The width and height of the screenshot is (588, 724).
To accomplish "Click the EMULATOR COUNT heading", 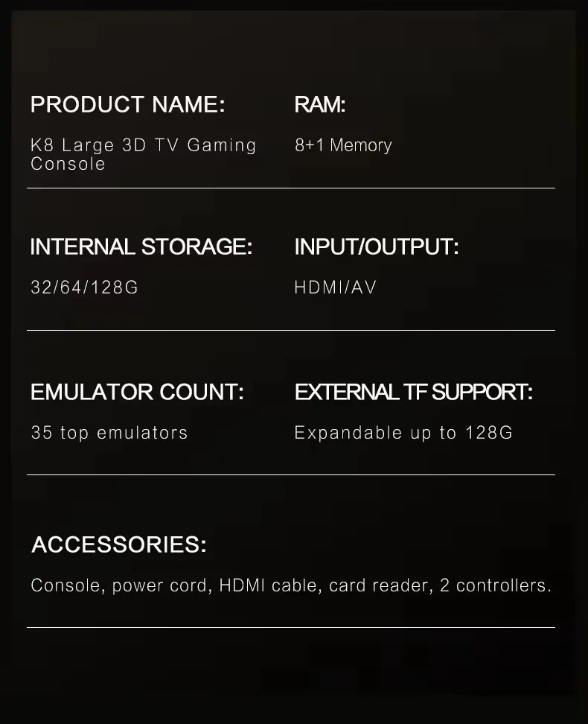I will click(137, 392).
